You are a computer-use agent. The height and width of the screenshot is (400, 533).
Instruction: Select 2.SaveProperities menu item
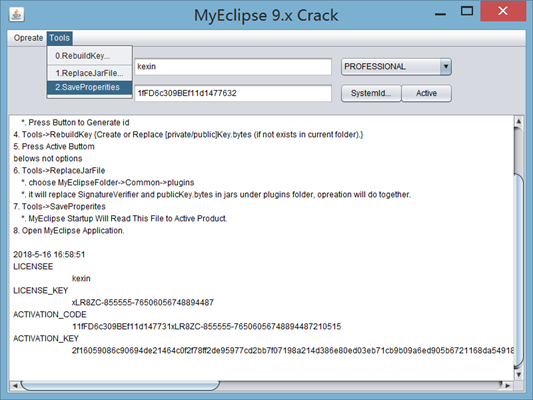89,87
